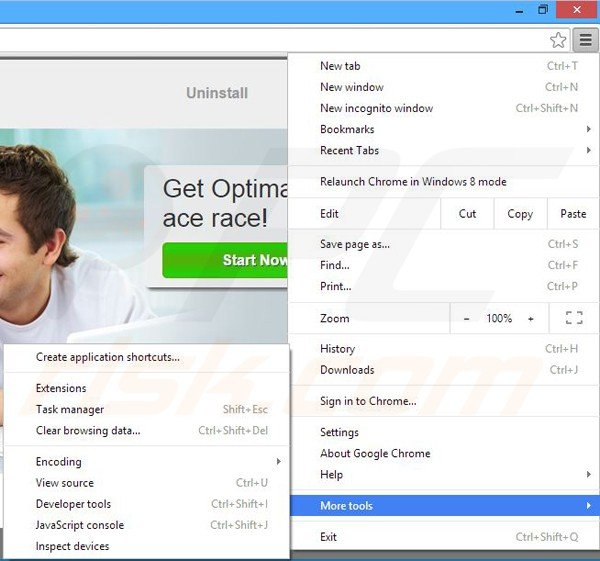Expand the Encoding submenu arrow
The image size is (600, 561).
click(x=279, y=462)
